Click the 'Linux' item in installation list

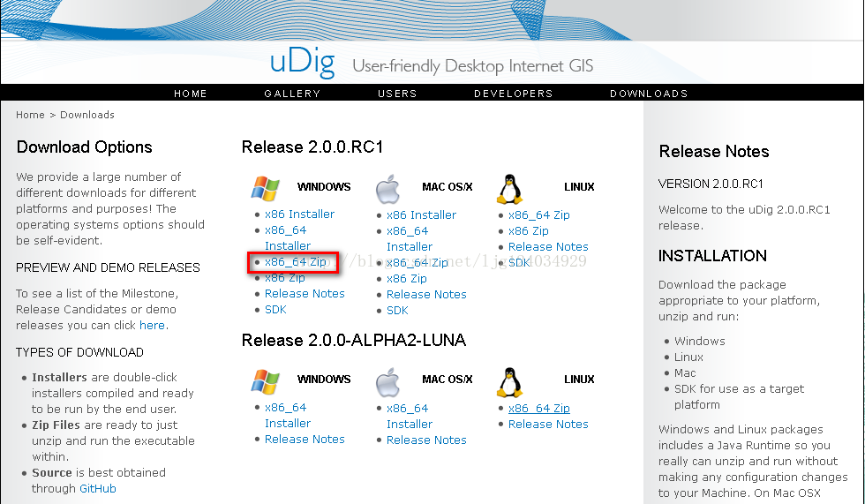click(688, 357)
